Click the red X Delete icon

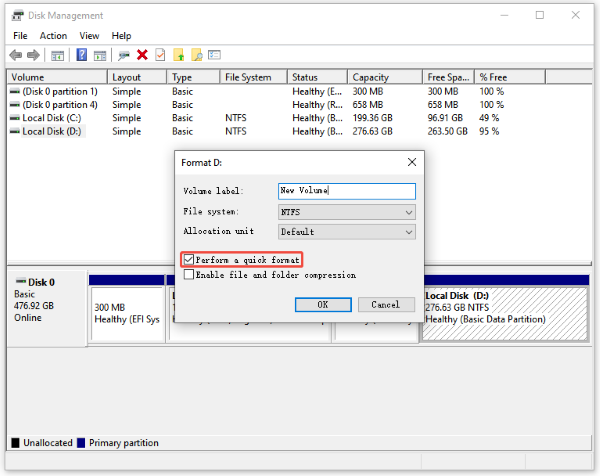pos(142,55)
